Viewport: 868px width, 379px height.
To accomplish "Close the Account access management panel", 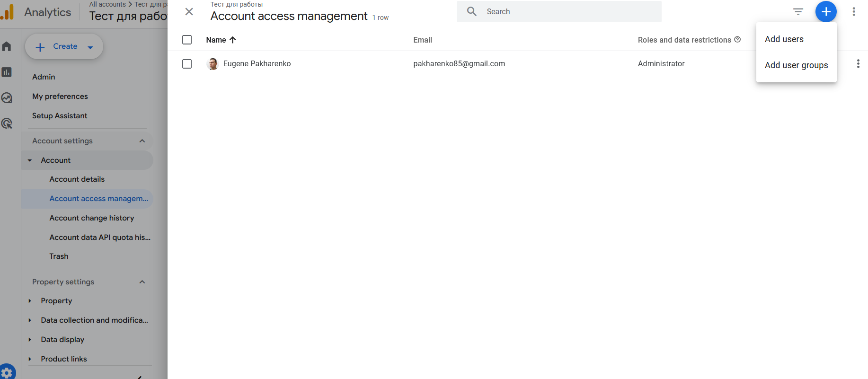I will pos(189,12).
